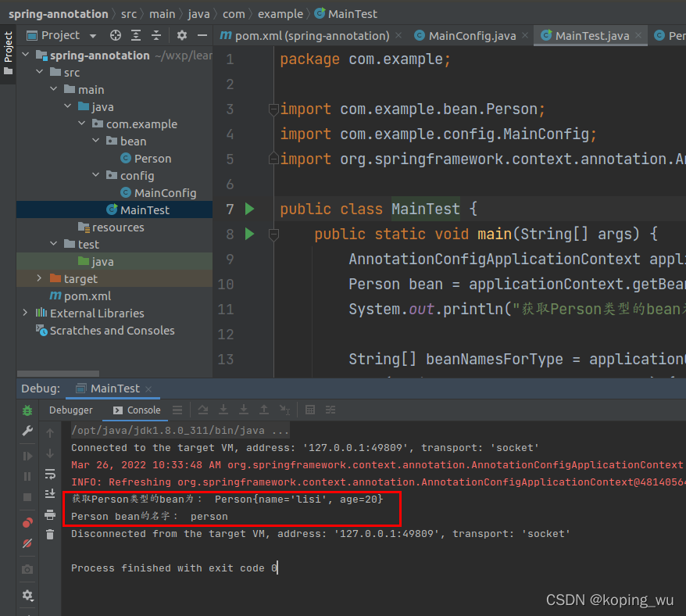Viewport: 686px width, 616px height.
Task: Click the Resume Program icon
Action: tap(27, 457)
